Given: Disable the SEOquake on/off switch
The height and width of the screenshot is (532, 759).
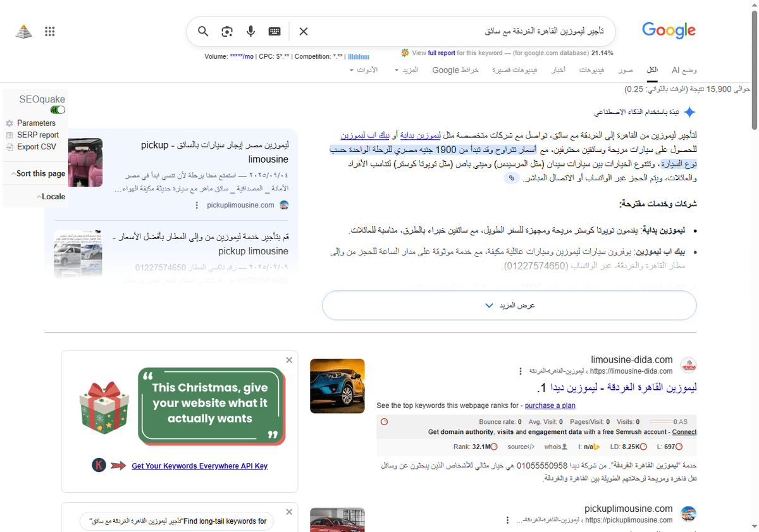Looking at the screenshot, I should click(58, 109).
